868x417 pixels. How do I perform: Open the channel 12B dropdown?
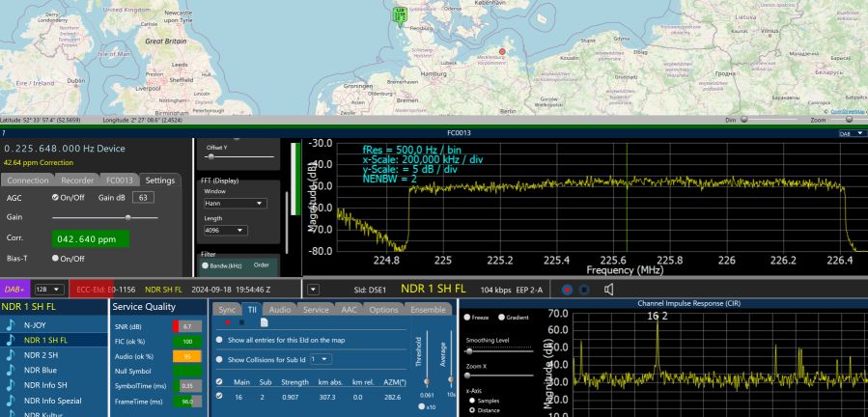(49, 289)
